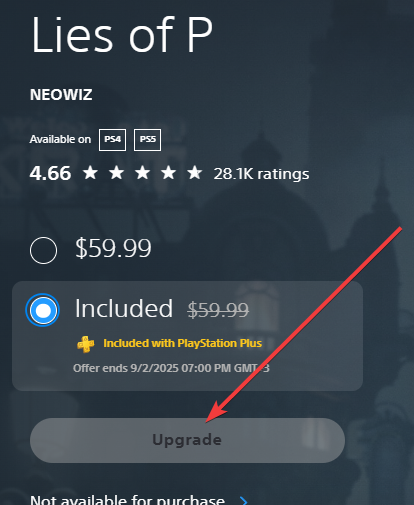Click the NEOWIZ publisher name
The image size is (414, 505).
point(61,95)
